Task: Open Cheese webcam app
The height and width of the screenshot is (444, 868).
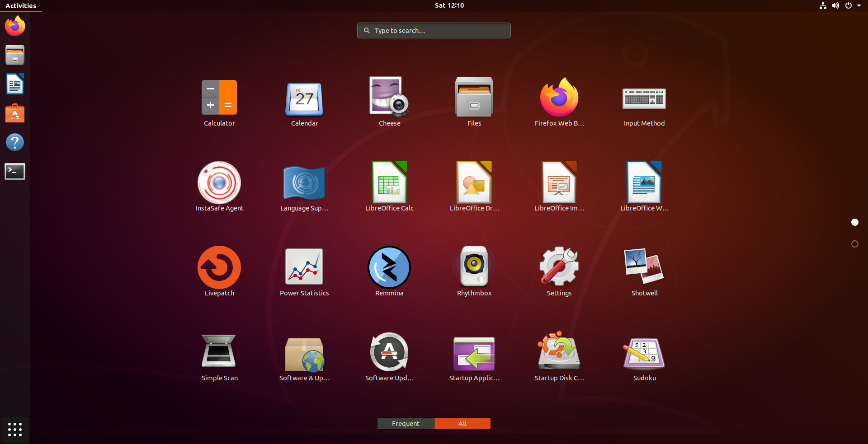Action: point(389,96)
